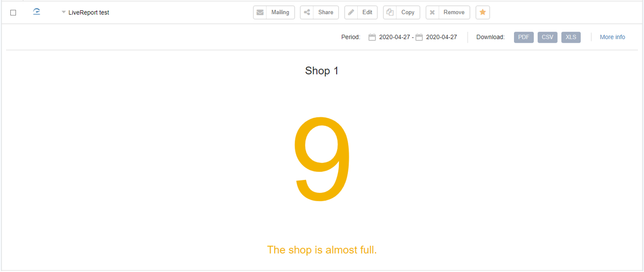Mark report as favorite with star
The image size is (644, 272).
coord(483,13)
